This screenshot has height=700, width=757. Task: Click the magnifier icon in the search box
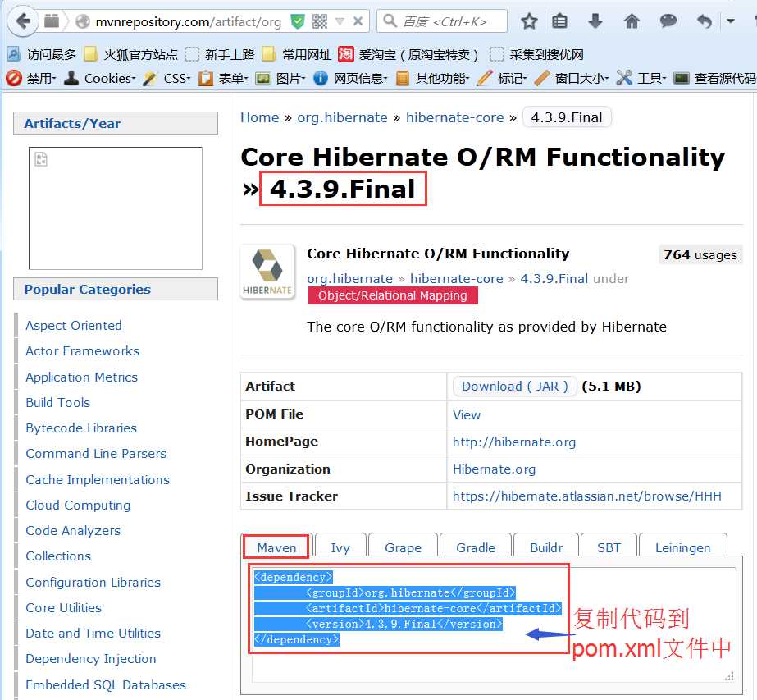point(390,21)
